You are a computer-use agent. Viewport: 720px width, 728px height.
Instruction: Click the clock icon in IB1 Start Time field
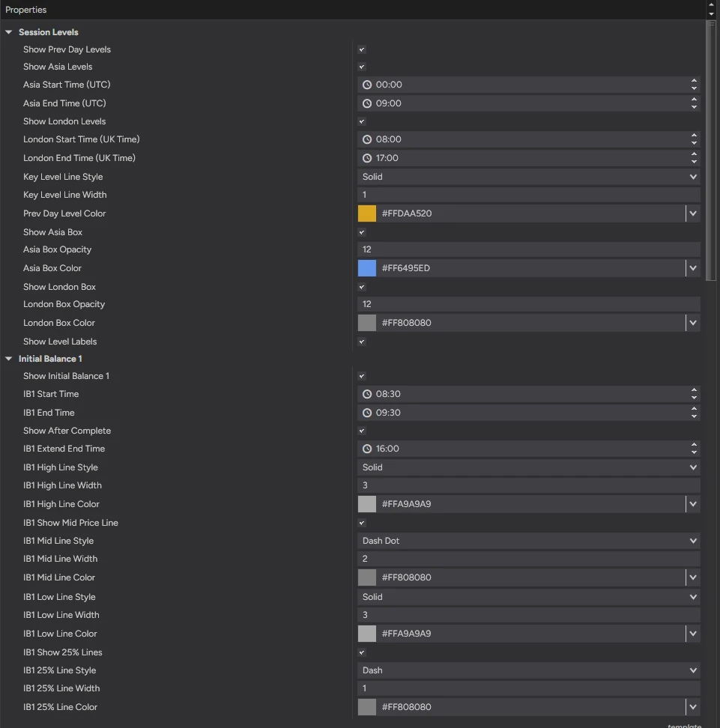[367, 394]
